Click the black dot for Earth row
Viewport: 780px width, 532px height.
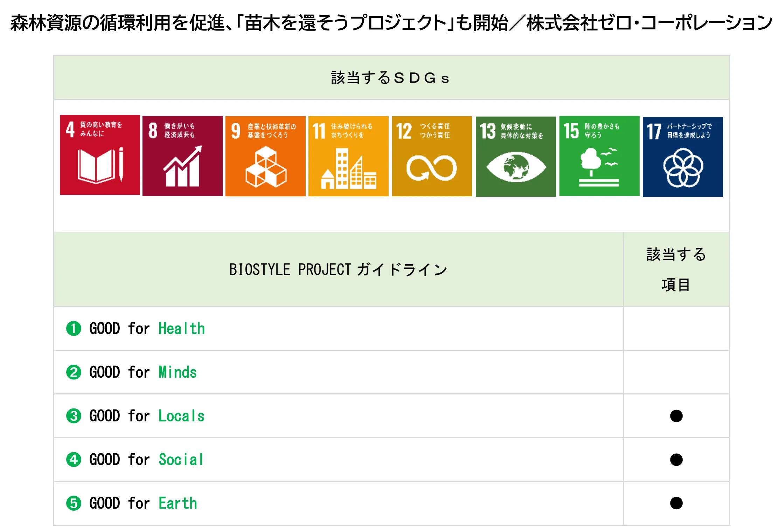[x=676, y=503]
